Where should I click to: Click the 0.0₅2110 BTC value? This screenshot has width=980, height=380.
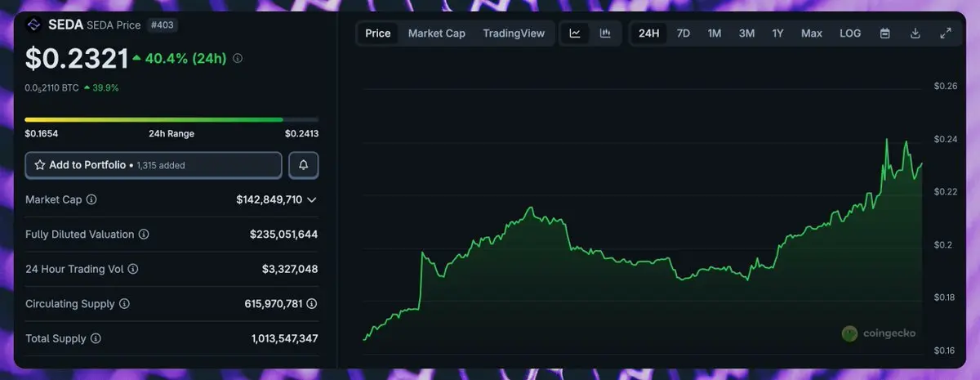52,87
